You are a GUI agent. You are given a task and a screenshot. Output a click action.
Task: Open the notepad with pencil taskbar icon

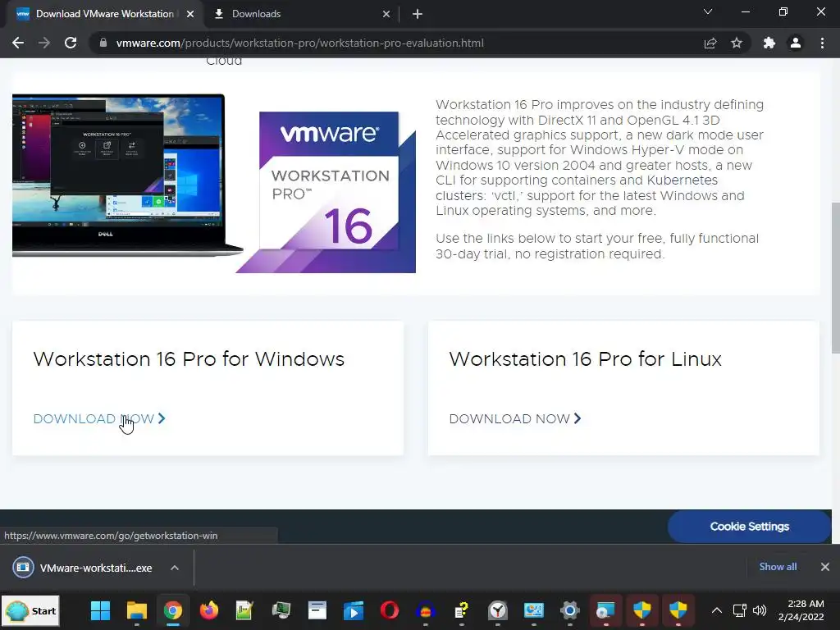(244, 610)
